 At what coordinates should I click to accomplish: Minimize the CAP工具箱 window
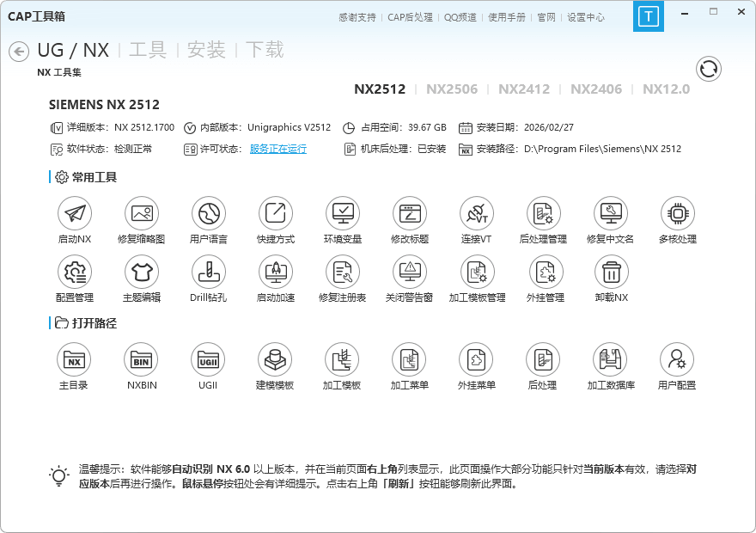[684, 14]
